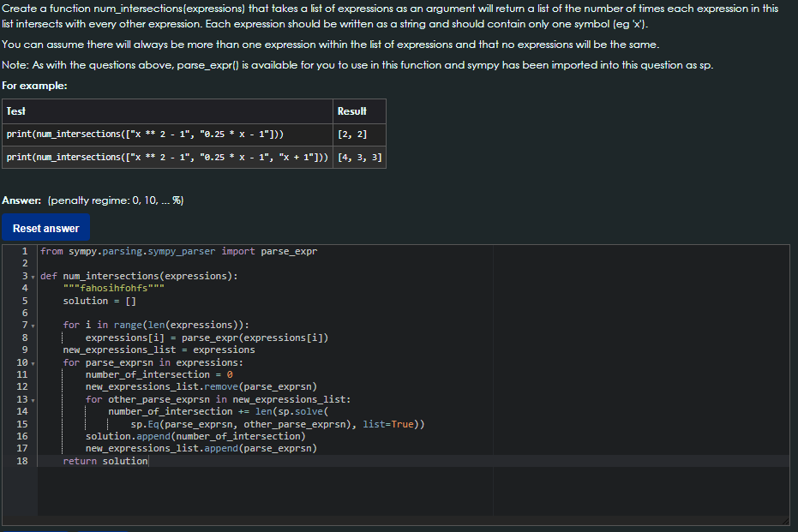798x532 pixels.
Task: Click the 'Result' table column header
Action: pyautogui.click(x=359, y=111)
